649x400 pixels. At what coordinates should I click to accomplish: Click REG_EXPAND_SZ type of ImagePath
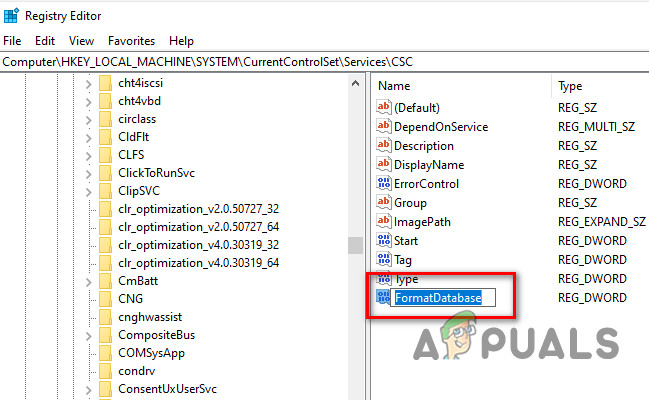[x=601, y=222]
